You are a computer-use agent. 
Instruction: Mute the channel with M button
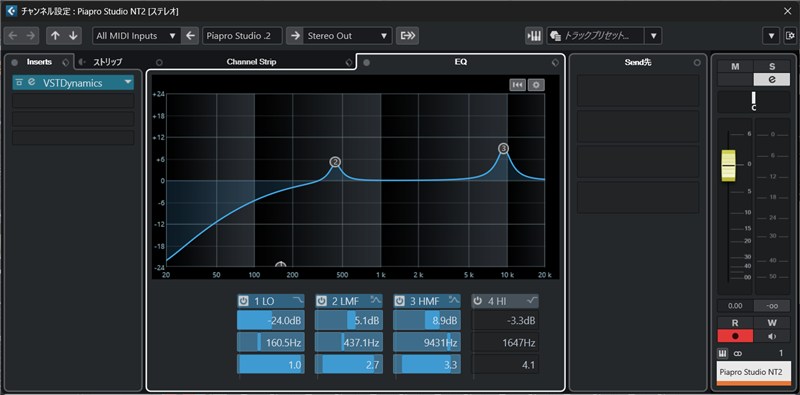(x=735, y=67)
